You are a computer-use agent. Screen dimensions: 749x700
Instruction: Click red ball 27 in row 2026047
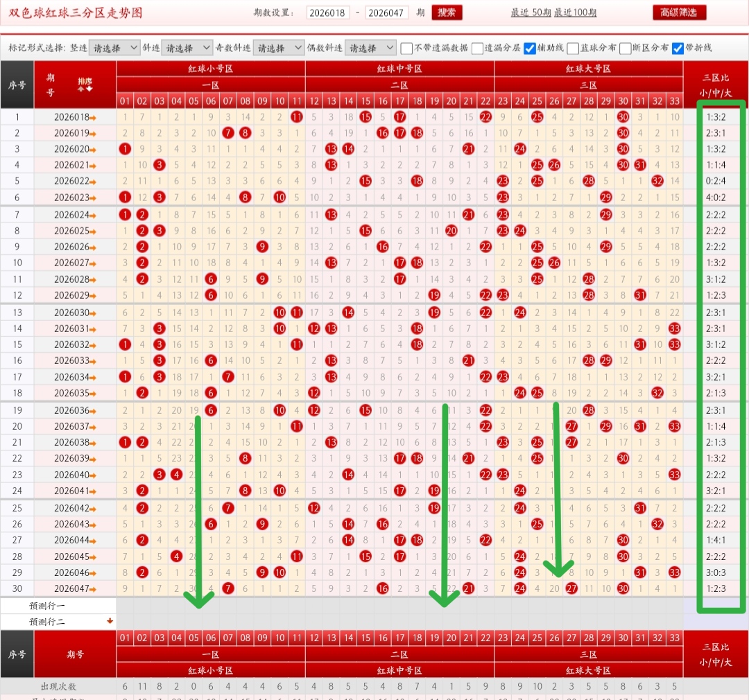[x=571, y=588]
